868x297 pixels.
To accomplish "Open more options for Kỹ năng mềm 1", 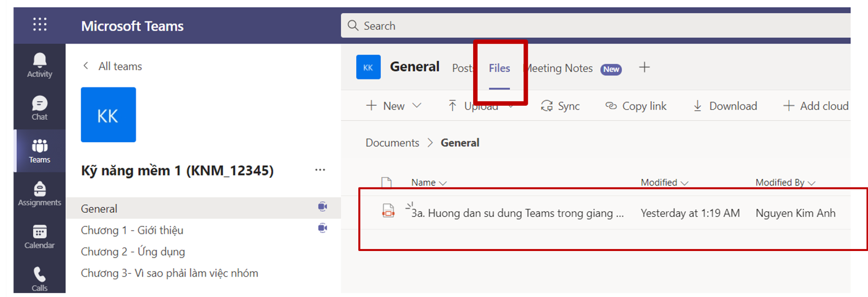I will click(x=320, y=170).
